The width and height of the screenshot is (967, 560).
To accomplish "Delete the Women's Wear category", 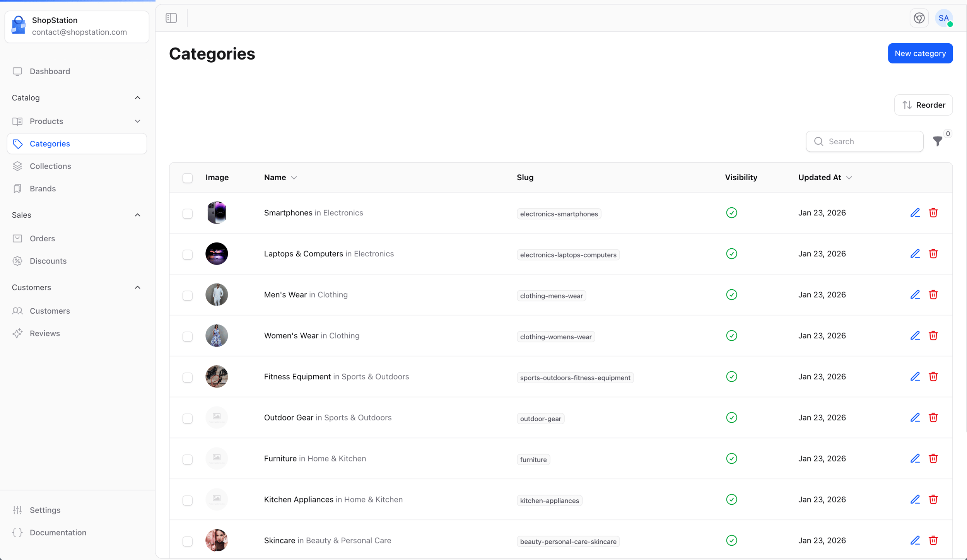I will pos(933,336).
